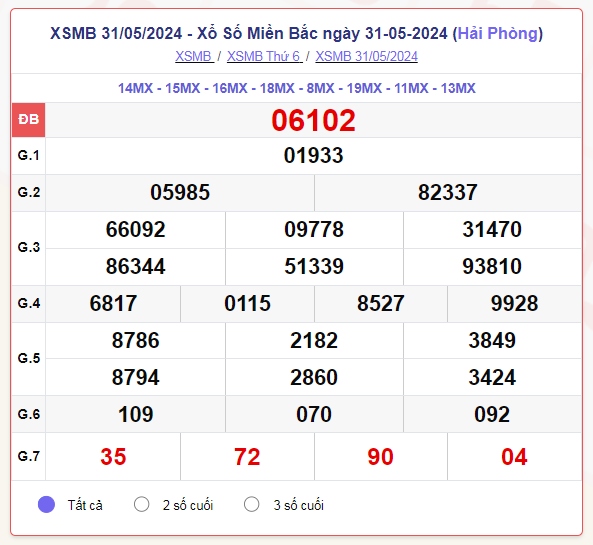Click G.2 result 82337
Screen dimensions: 593x545
[x=447, y=192]
